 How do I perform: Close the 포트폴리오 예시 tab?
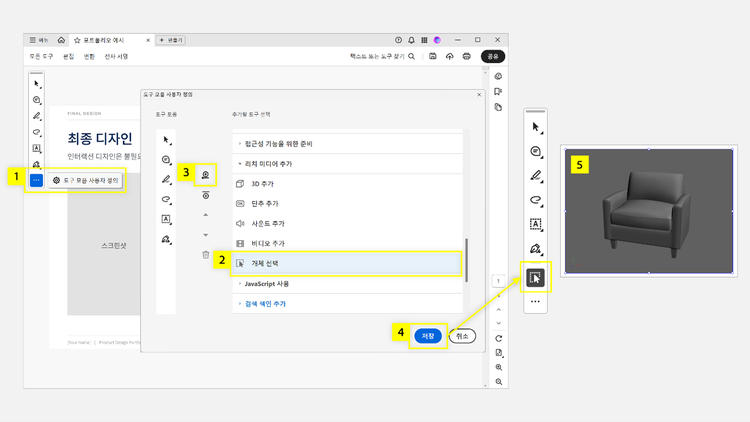(148, 40)
